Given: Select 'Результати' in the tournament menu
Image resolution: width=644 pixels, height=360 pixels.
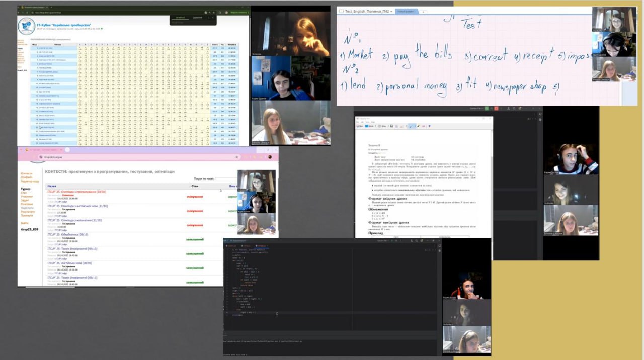Looking at the screenshot, I should pos(28,212).
